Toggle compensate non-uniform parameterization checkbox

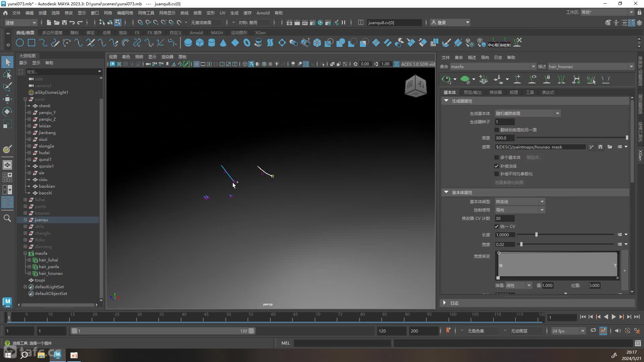point(496,174)
